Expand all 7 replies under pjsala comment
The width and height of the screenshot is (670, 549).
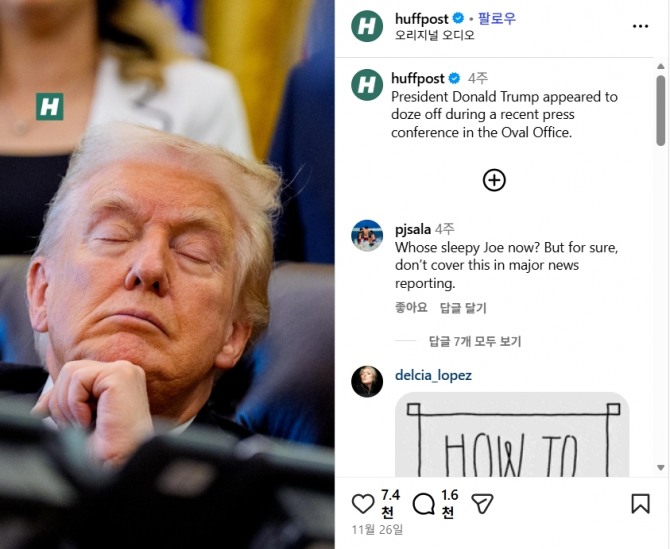click(x=475, y=341)
